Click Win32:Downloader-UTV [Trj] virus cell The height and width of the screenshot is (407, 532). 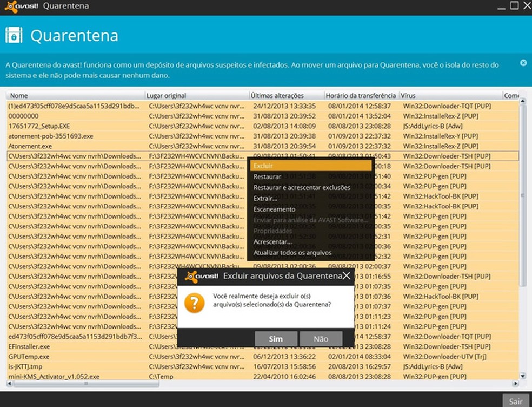pos(445,356)
